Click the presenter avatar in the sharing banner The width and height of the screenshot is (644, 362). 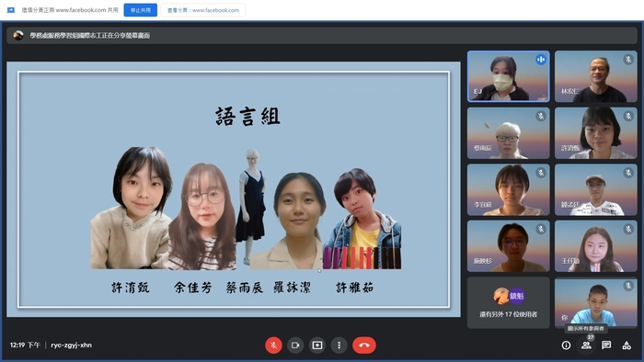pyautogui.click(x=18, y=35)
